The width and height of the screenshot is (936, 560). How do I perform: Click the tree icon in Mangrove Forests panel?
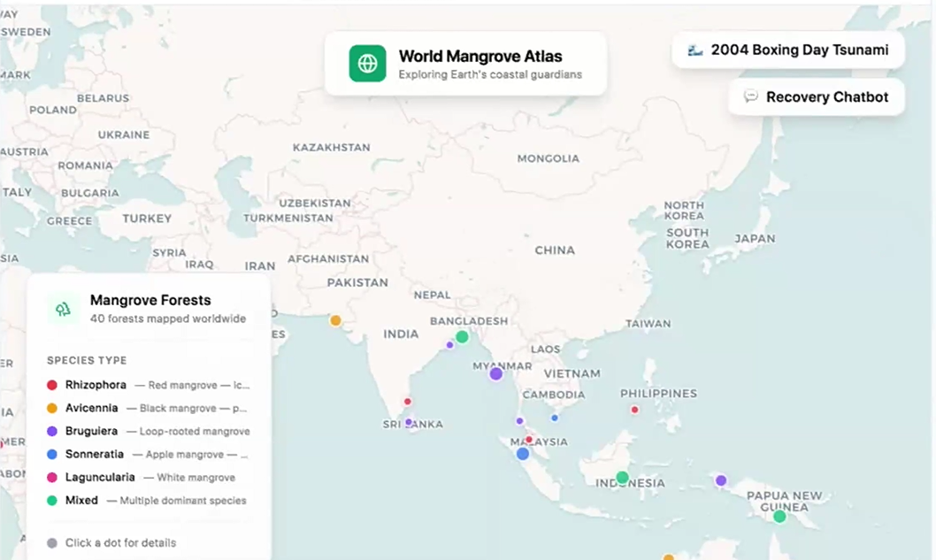coord(64,310)
